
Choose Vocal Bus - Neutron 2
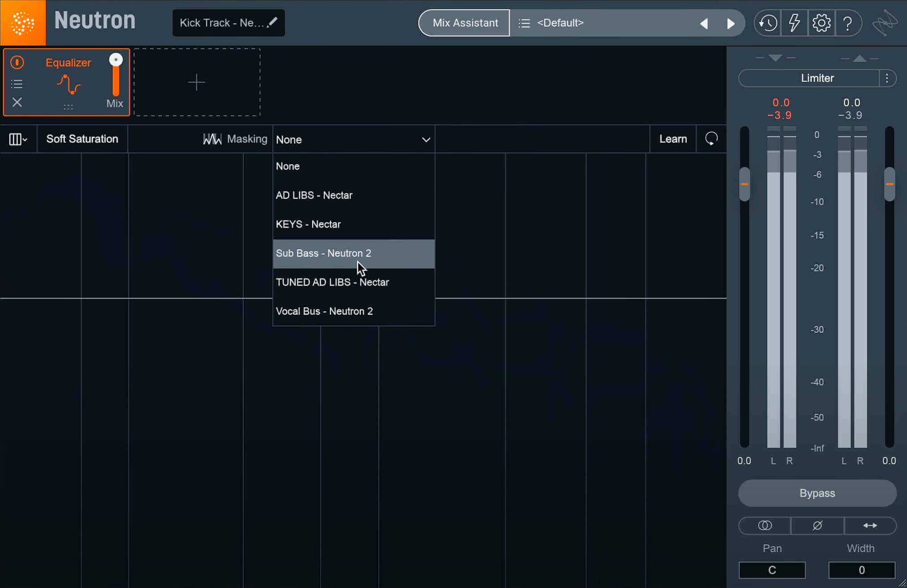pos(354,311)
